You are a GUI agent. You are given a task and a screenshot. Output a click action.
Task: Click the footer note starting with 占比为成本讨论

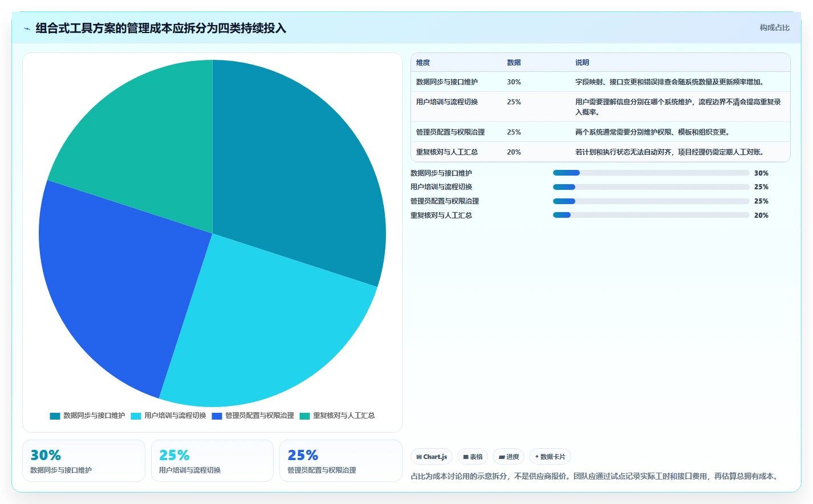595,476
